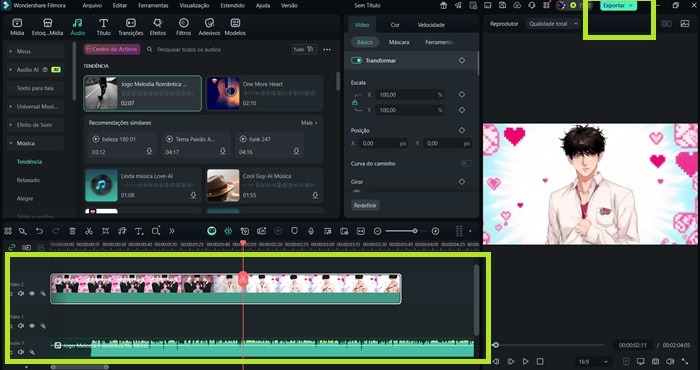This screenshot has width=700, height=370.
Task: Select the Relaxado music category
Action: point(29,180)
